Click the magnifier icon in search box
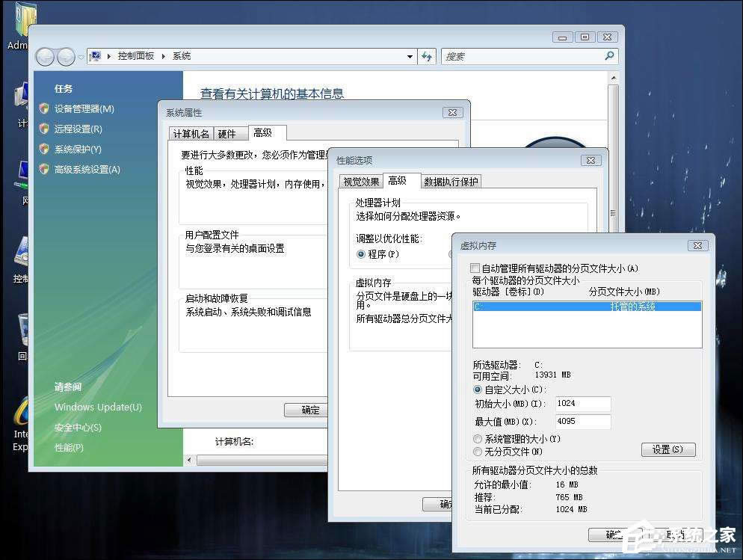The height and width of the screenshot is (560, 743). tap(609, 56)
